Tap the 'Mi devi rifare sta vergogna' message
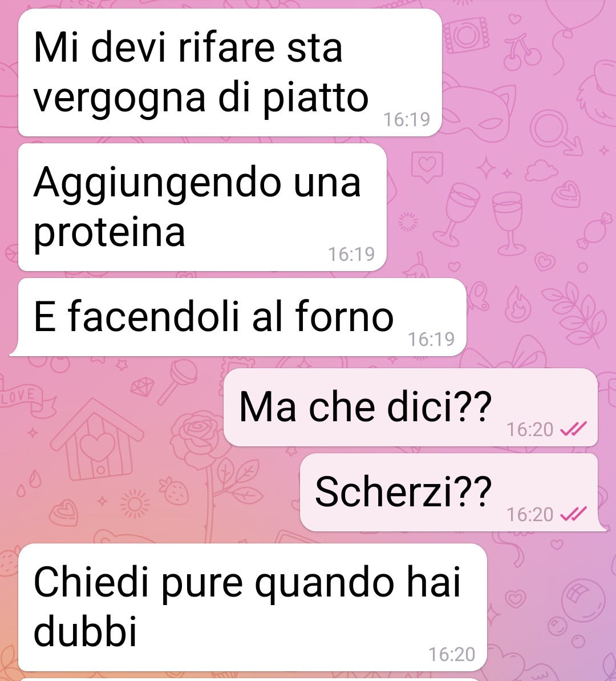Screen dimensions: 616x681 (230, 72)
